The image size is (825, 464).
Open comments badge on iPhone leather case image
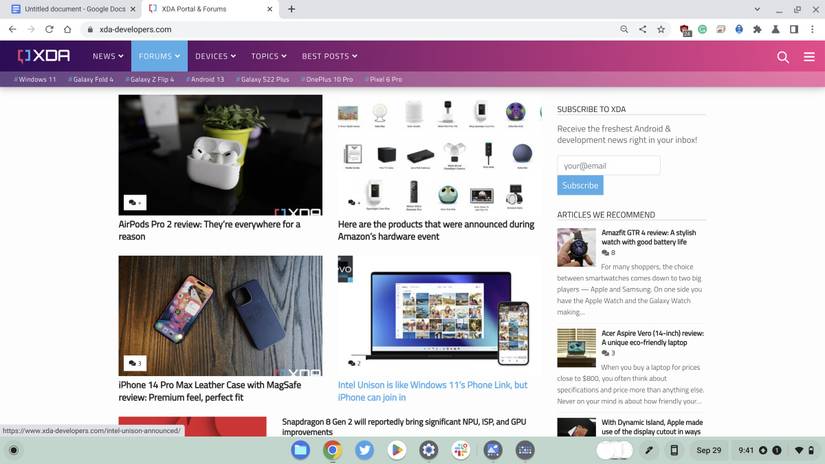coord(135,363)
